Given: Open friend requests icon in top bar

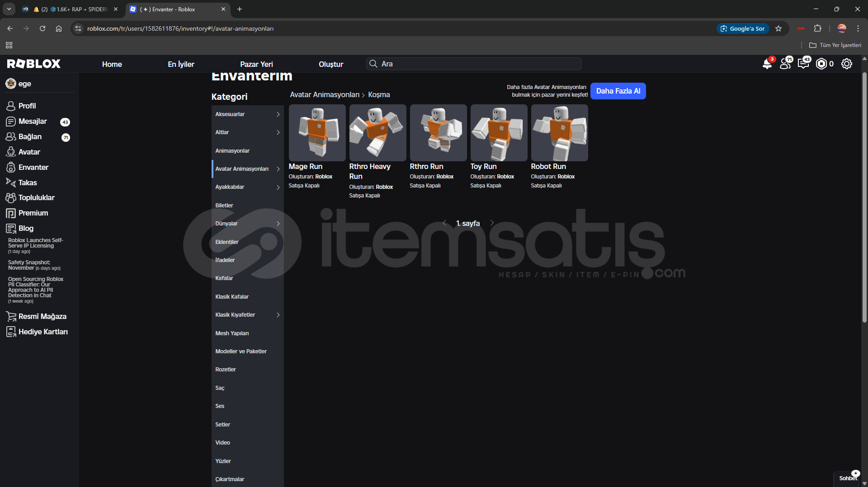Looking at the screenshot, I should (x=785, y=64).
